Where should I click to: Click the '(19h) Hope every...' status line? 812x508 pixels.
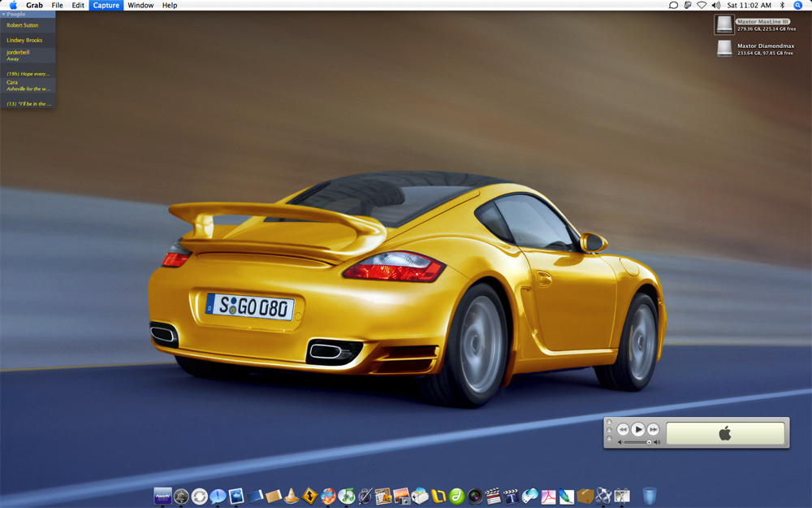click(x=28, y=74)
